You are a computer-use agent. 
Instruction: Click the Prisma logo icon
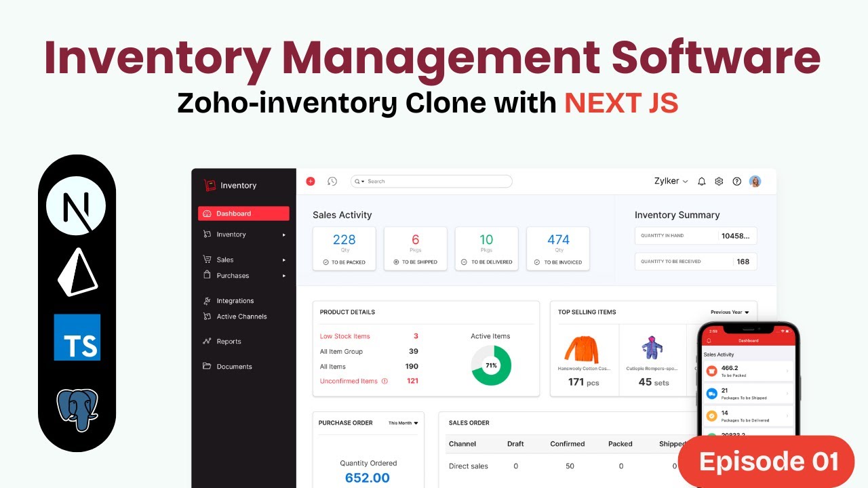77,272
